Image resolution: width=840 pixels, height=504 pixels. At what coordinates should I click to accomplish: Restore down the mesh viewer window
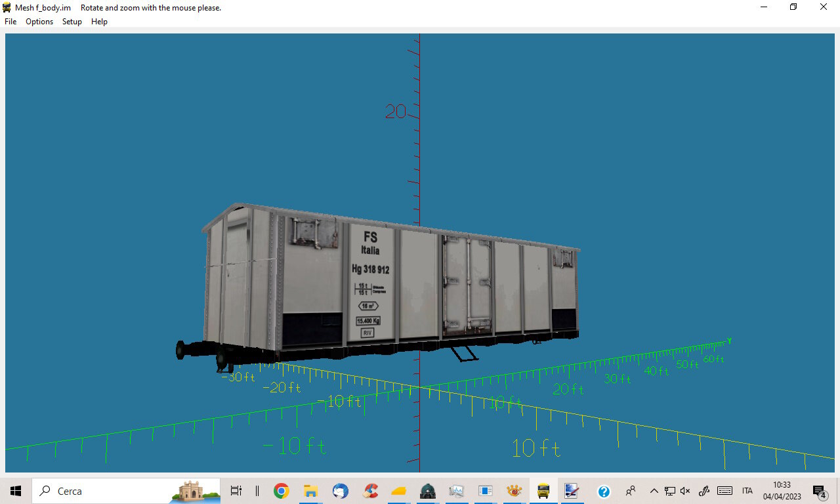coord(793,7)
